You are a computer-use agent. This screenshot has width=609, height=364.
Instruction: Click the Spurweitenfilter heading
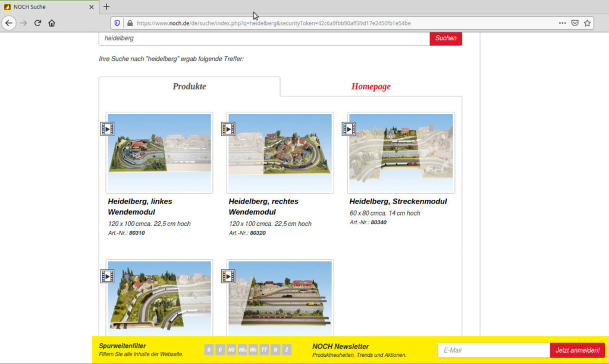[123, 346]
